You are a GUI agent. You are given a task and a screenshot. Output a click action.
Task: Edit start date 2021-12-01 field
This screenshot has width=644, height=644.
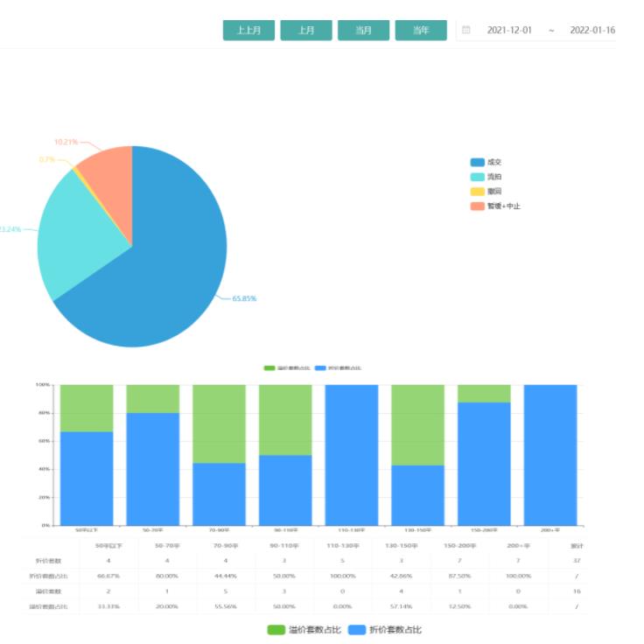[509, 30]
